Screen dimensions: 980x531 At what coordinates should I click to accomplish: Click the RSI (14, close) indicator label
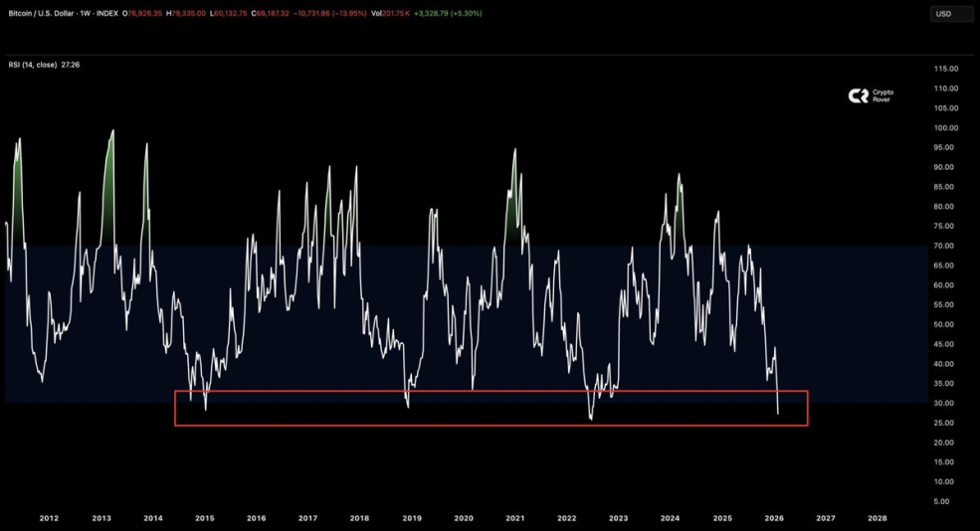[33, 65]
